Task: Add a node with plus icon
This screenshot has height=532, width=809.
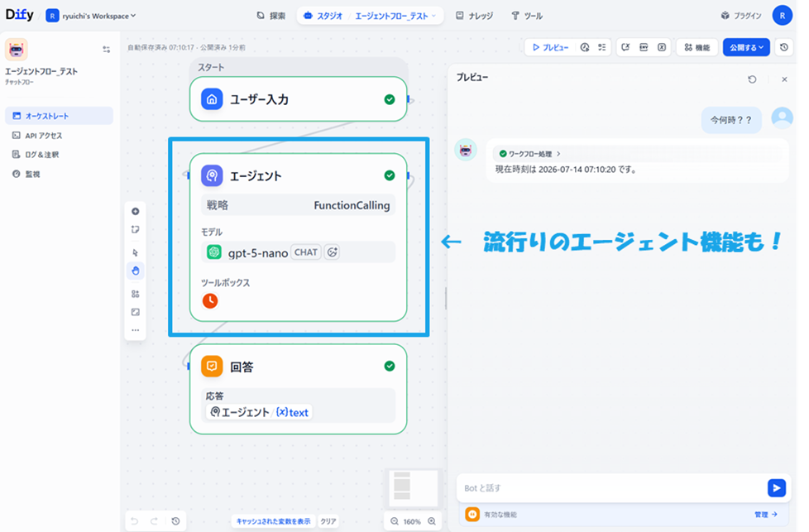Action: [135, 211]
